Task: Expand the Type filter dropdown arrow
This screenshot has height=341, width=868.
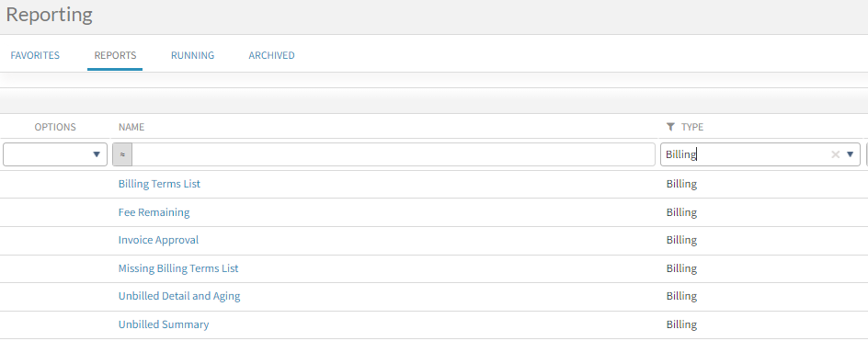Action: (851, 154)
